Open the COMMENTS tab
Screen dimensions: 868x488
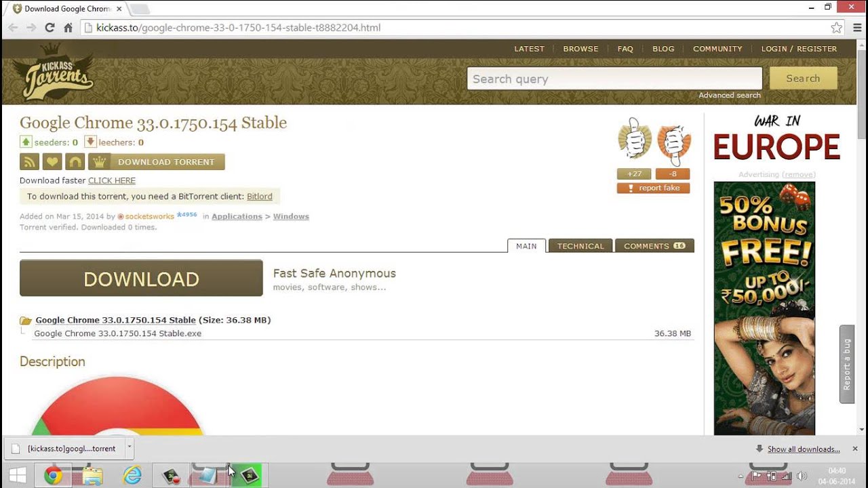coord(654,246)
